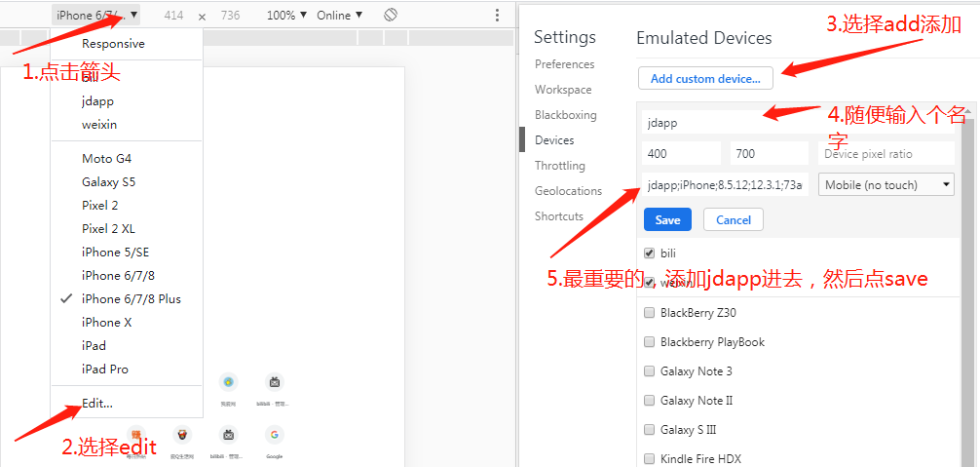Open the Mobile (no touch) device type dropdown
The width and height of the screenshot is (980, 467).
pyautogui.click(x=886, y=184)
